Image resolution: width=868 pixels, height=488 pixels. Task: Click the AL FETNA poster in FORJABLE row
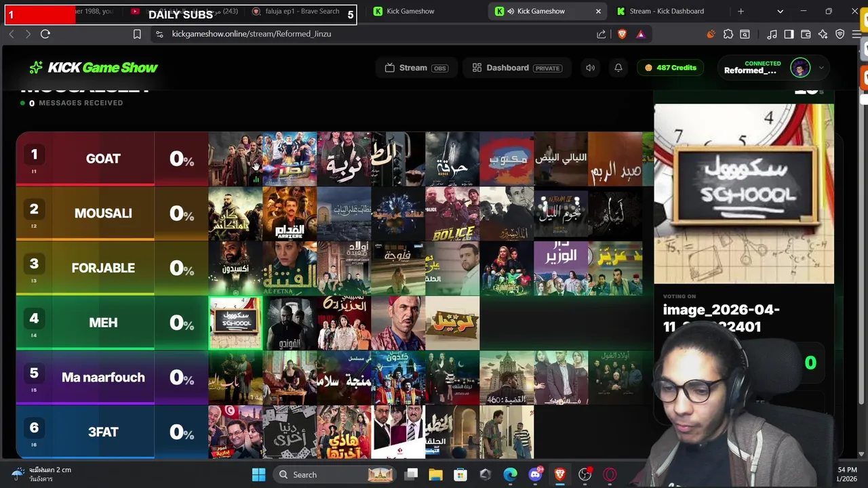[290, 268]
